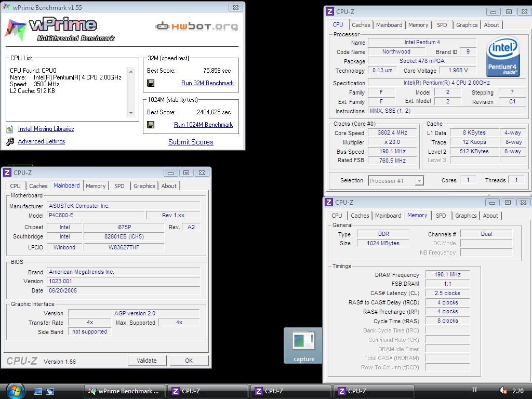532x399 pixels.
Task: Click the Speed: 3500 MHz line in CPU List
Action: tap(35, 84)
